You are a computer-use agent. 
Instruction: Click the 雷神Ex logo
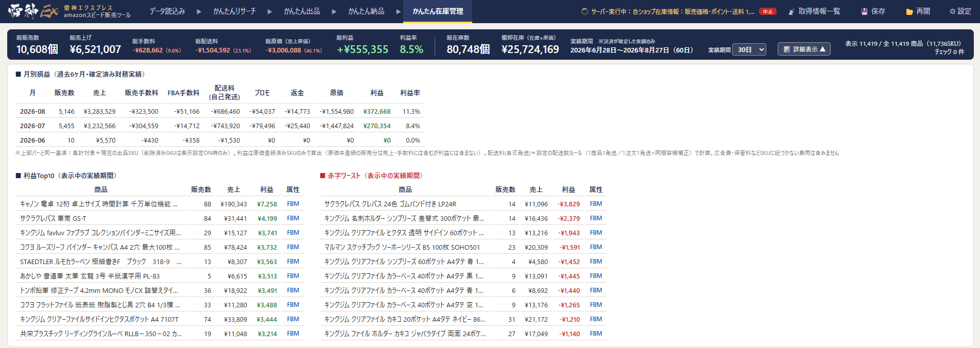[x=33, y=11]
